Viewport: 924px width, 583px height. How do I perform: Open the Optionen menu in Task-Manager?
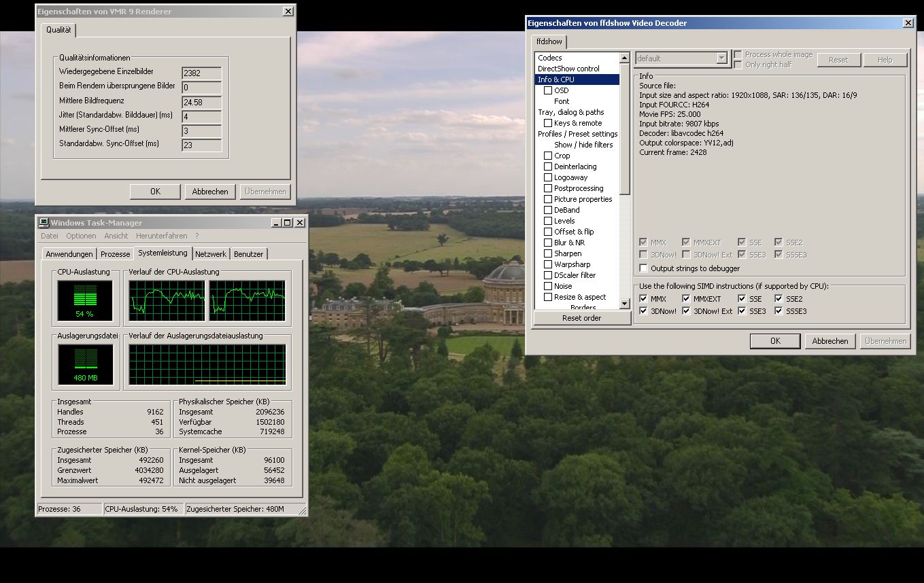(81, 236)
